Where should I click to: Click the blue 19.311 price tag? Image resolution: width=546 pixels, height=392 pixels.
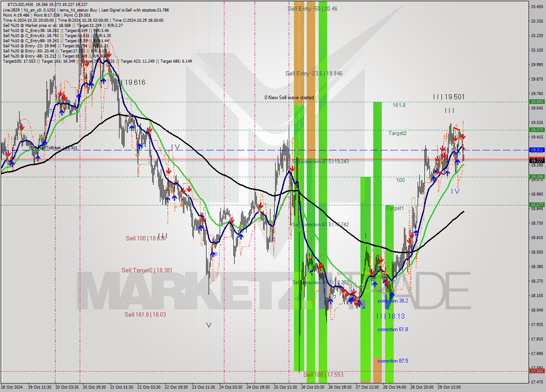tap(537, 150)
